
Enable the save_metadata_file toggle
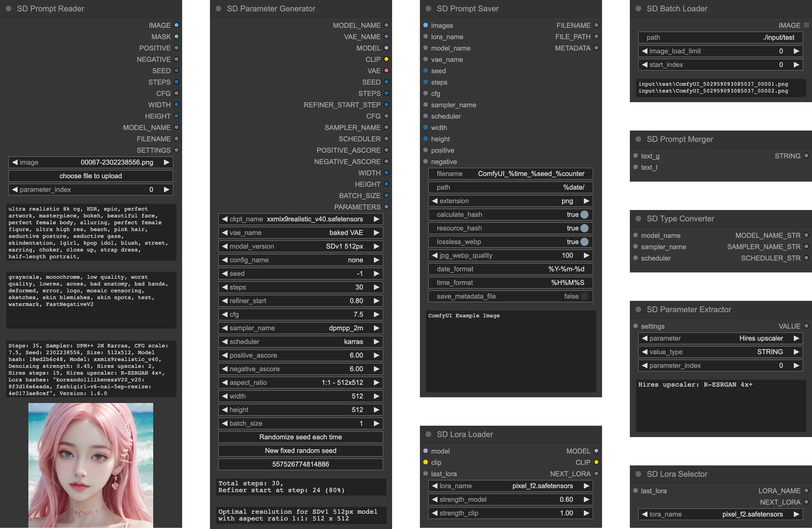coord(510,297)
